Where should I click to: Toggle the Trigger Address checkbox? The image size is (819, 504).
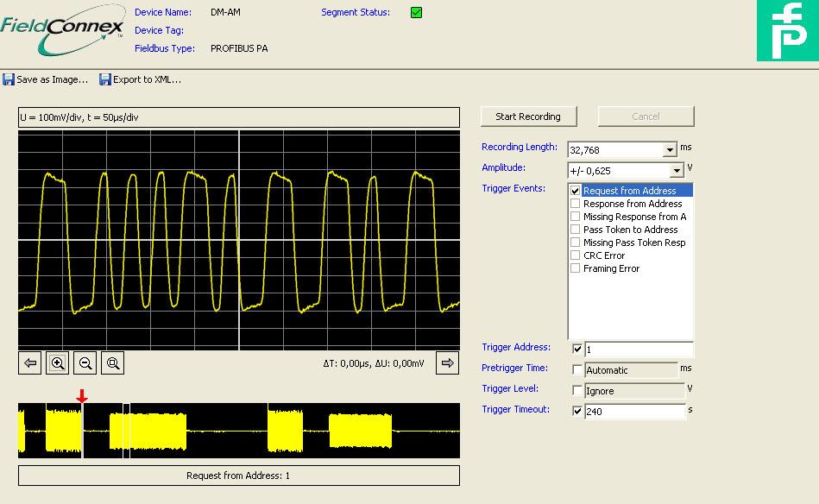[577, 349]
